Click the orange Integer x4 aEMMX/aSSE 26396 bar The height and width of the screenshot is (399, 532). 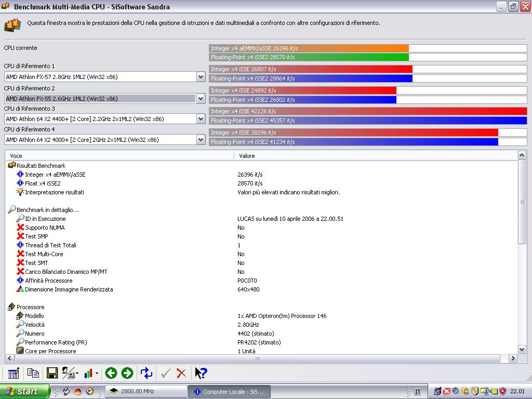[x=309, y=48]
